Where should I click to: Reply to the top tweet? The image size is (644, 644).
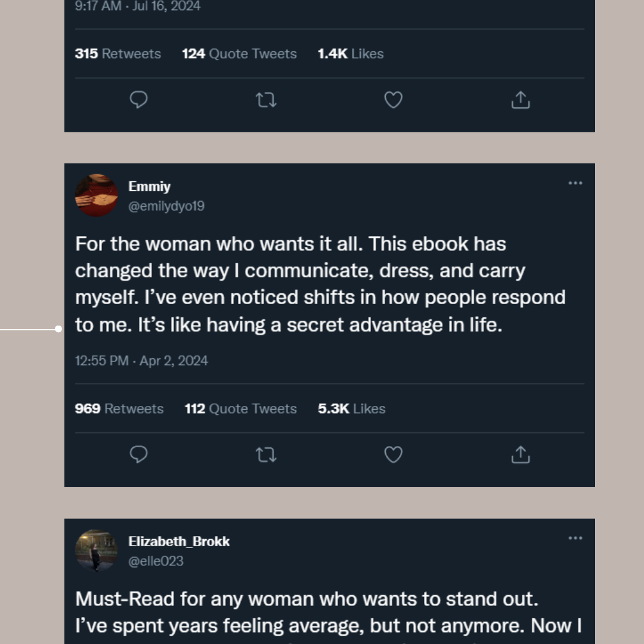click(x=138, y=100)
